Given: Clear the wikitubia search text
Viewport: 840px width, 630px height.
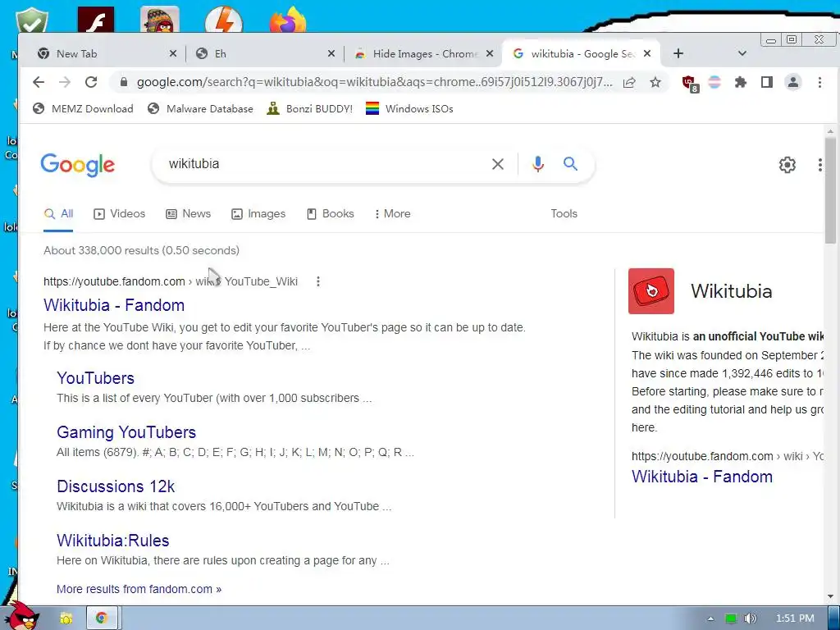Looking at the screenshot, I should point(498,164).
